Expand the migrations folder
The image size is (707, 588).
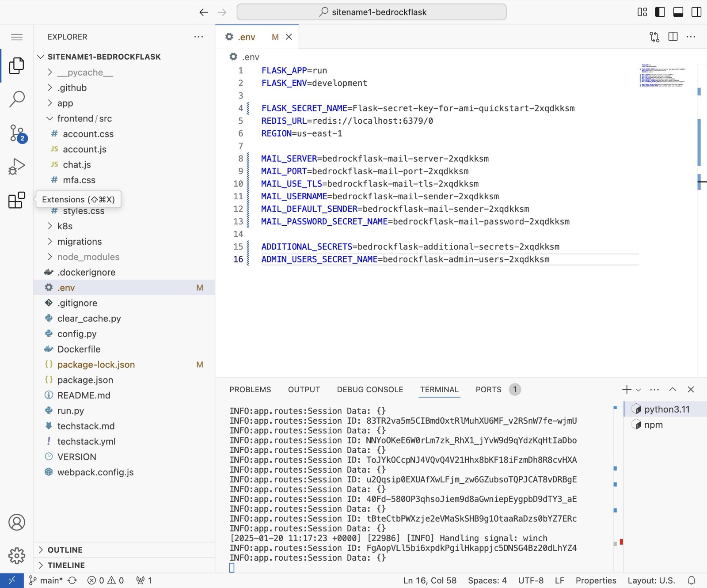(124, 242)
